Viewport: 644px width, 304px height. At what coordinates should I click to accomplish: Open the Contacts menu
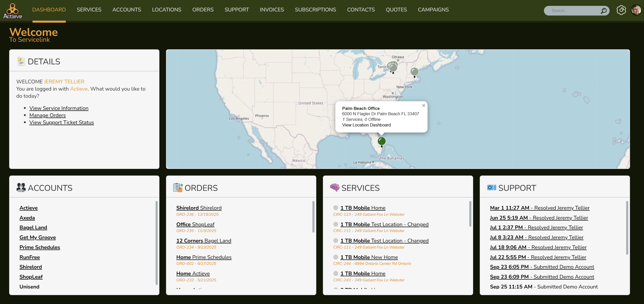pos(361,10)
